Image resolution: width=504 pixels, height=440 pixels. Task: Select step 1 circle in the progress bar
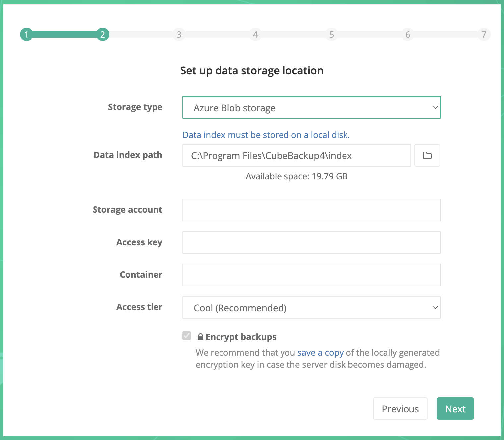[x=27, y=34]
